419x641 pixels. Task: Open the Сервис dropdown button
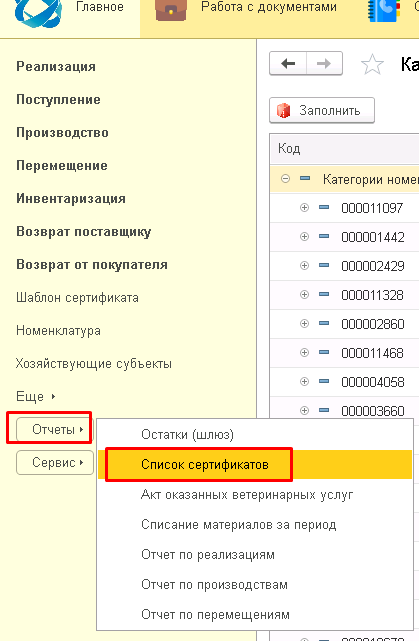click(x=55, y=462)
